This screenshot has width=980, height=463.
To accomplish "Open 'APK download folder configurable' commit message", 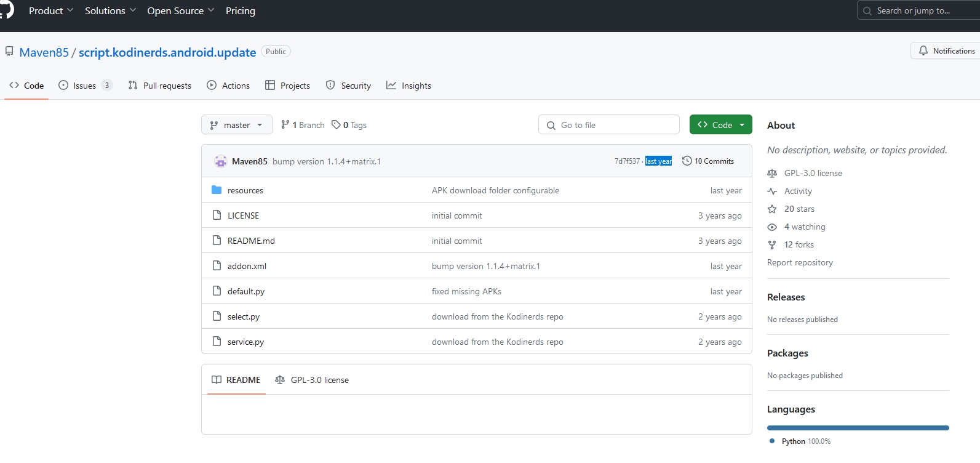I will [x=495, y=190].
